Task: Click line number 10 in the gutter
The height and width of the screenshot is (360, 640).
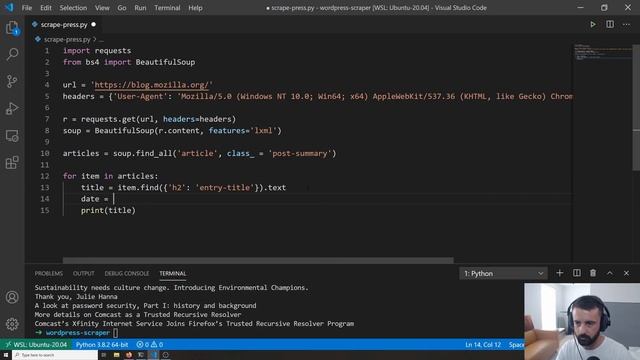Action: coord(45,153)
